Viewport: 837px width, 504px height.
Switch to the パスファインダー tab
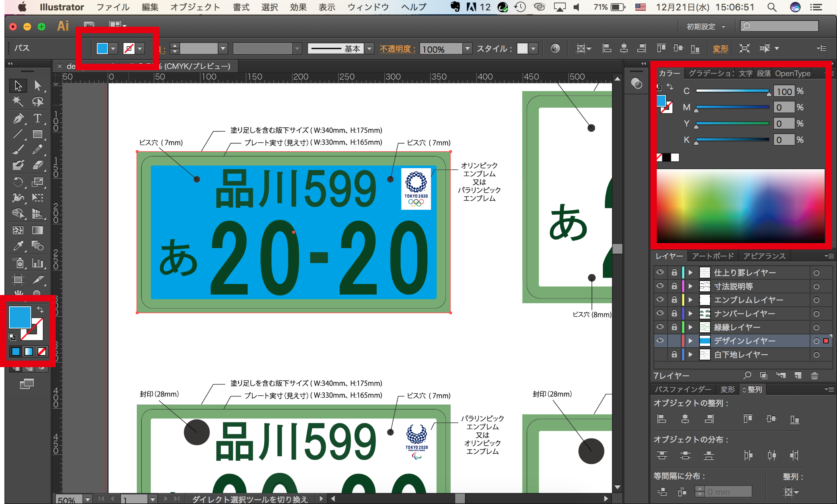682,389
